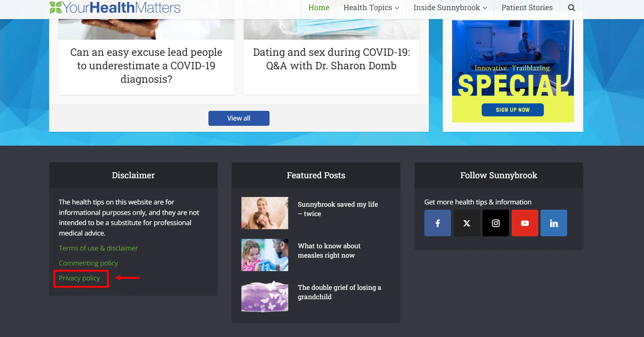This screenshot has height=337, width=644.
Task: Open the Terms of use & disclaimer link
Action: (x=98, y=248)
